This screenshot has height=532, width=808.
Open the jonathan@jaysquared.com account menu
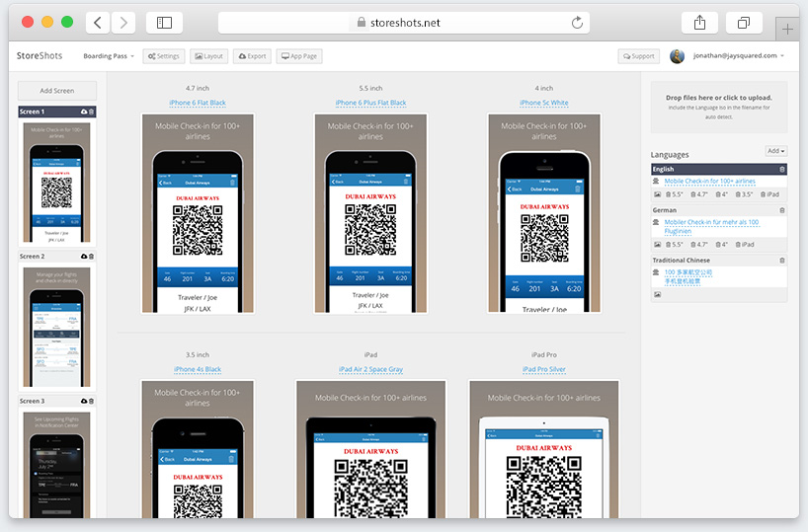click(x=738, y=56)
